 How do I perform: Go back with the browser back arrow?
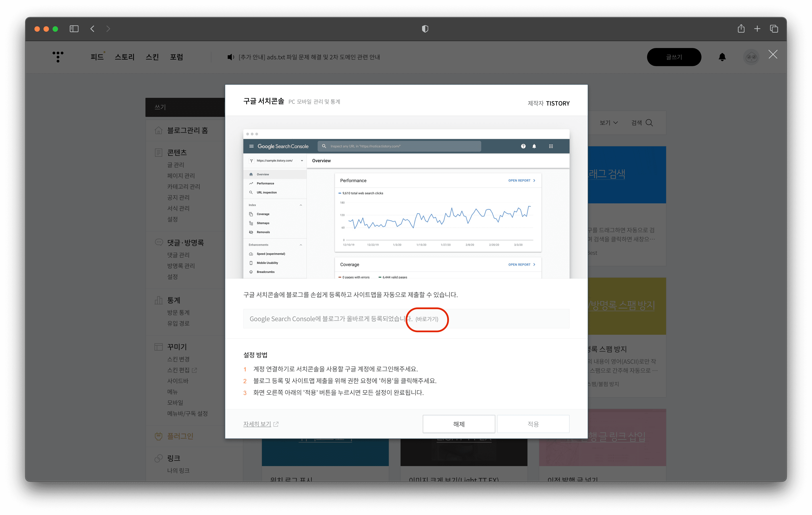pos(92,29)
